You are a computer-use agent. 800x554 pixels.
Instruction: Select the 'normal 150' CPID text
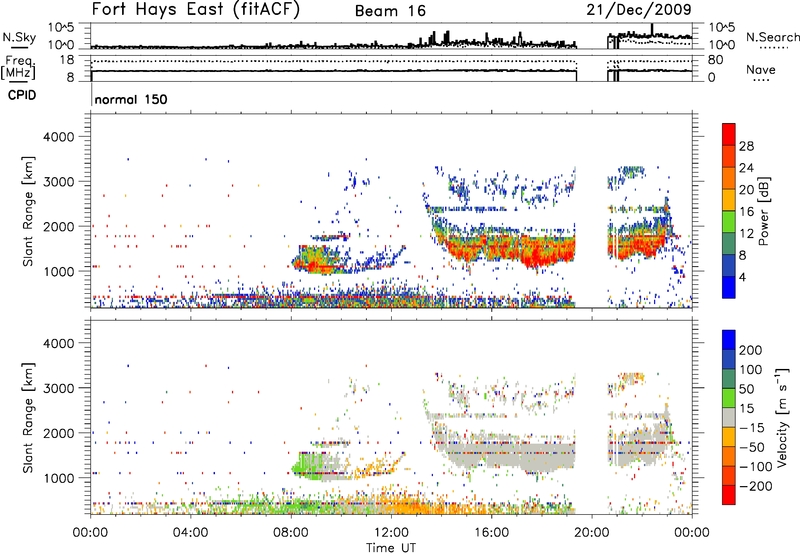tap(131, 99)
